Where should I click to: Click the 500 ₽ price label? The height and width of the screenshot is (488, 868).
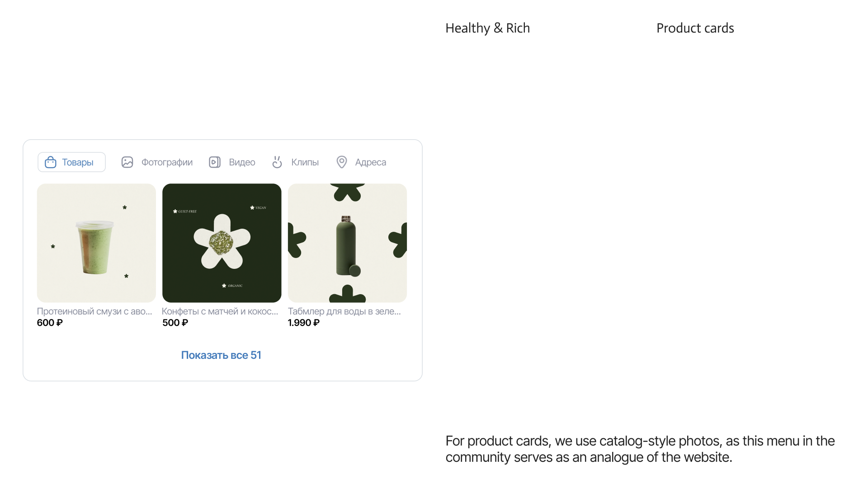(x=175, y=323)
